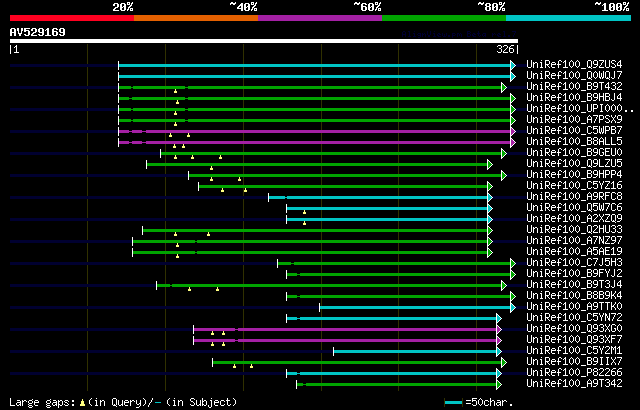Click the red 20% identity legend segment
This screenshot has height=410, width=640.
coord(72,18)
